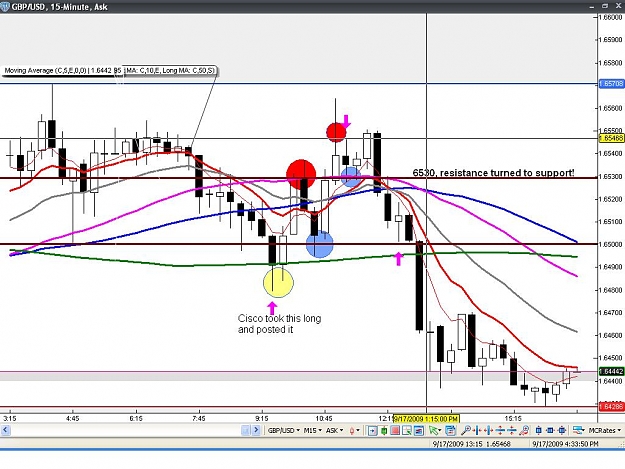This screenshot has height=469, width=625.
Task: Click the 15:15 time axis label
Action: point(513,418)
